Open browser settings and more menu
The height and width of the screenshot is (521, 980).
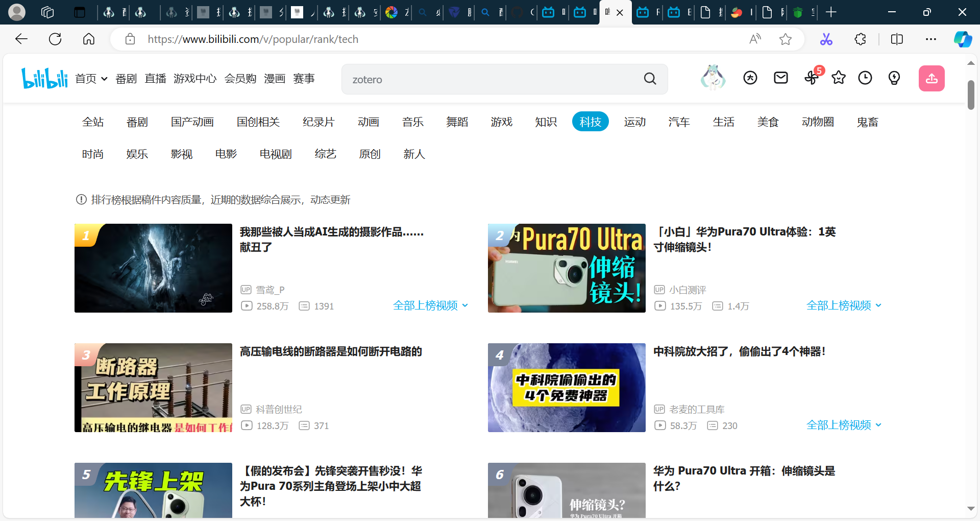coord(931,39)
